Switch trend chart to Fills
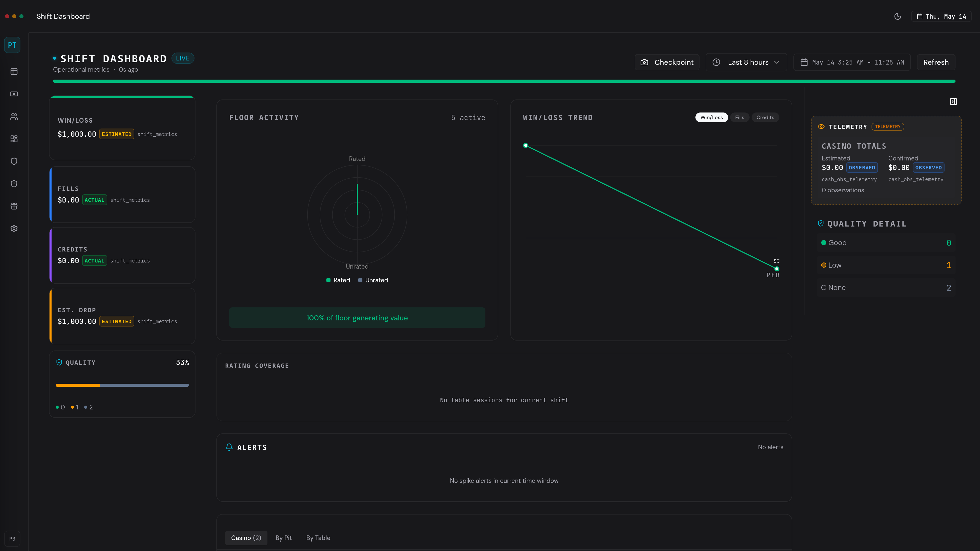The width and height of the screenshot is (980, 551). 740,118
